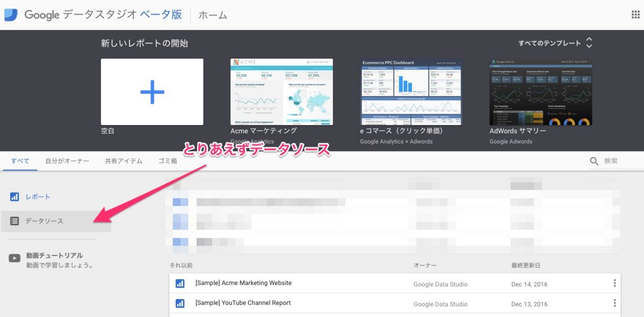Switch to the 共有アイテム tab
The width and height of the screenshot is (644, 317).
[123, 161]
